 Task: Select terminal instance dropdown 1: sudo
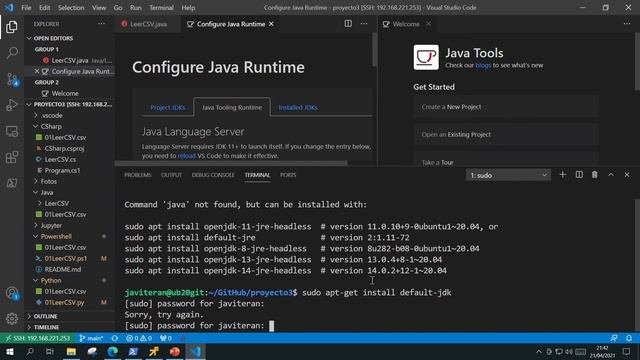[508, 175]
